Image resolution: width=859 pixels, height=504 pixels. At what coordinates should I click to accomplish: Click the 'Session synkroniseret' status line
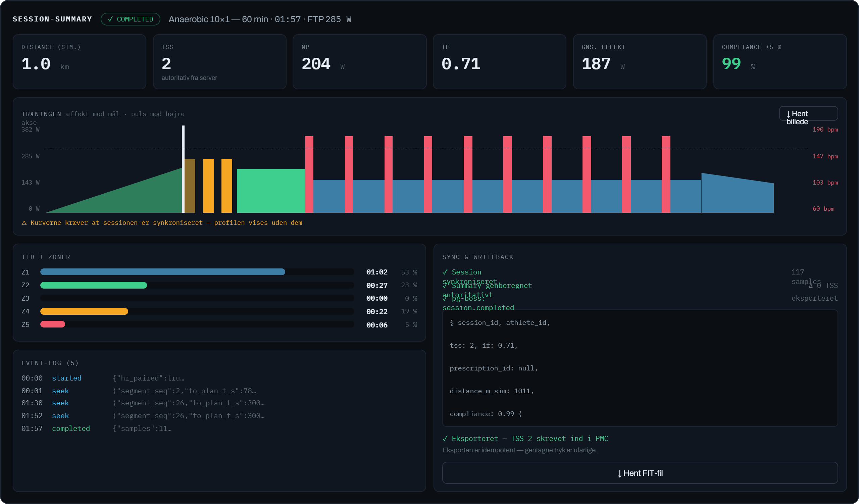tap(469, 277)
